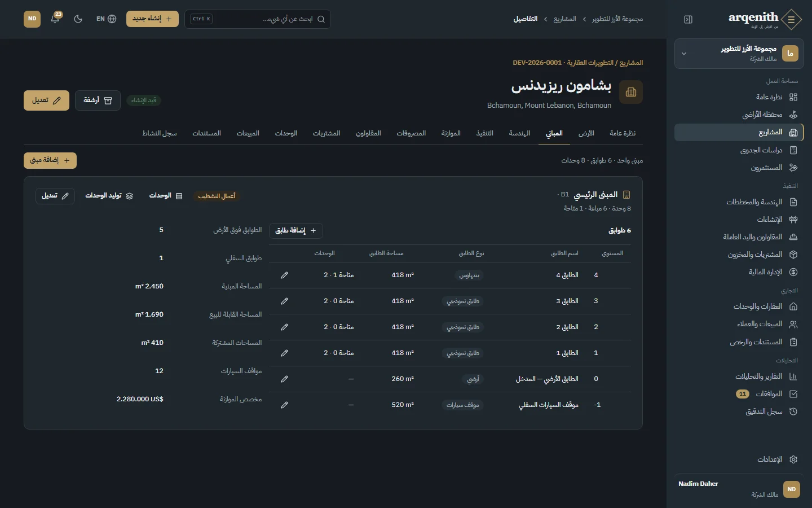
Task: Switch to الأرض tab
Action: point(586,133)
